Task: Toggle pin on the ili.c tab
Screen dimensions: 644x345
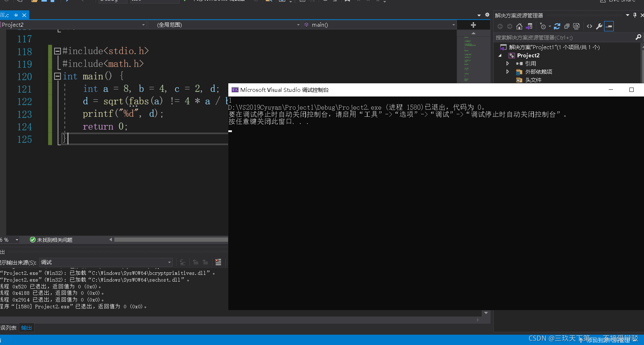Action: pos(16,15)
